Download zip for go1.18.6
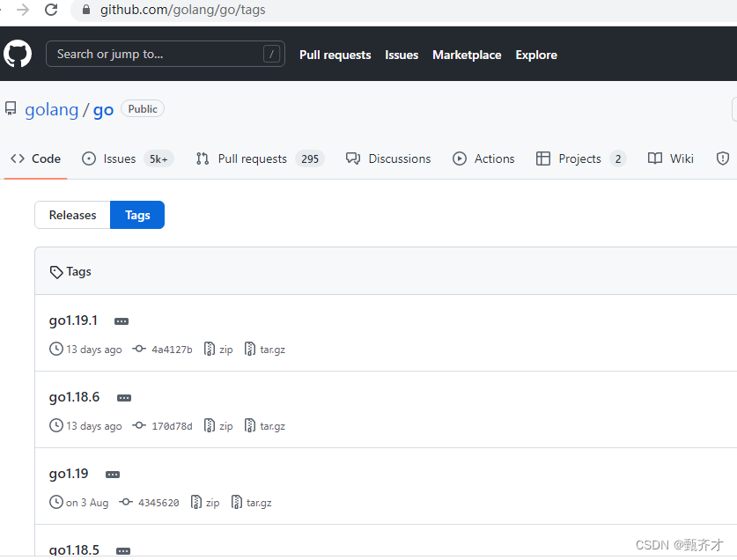Viewport: 737px width, 560px height. [x=218, y=426]
